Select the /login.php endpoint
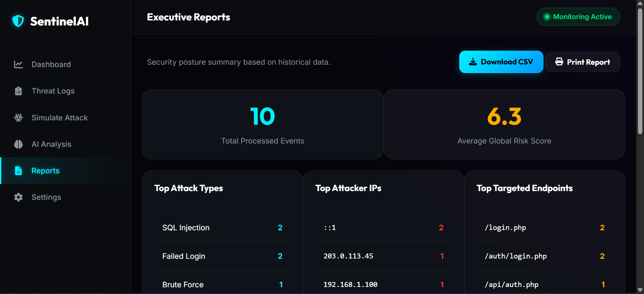This screenshot has height=294, width=644. point(545,228)
